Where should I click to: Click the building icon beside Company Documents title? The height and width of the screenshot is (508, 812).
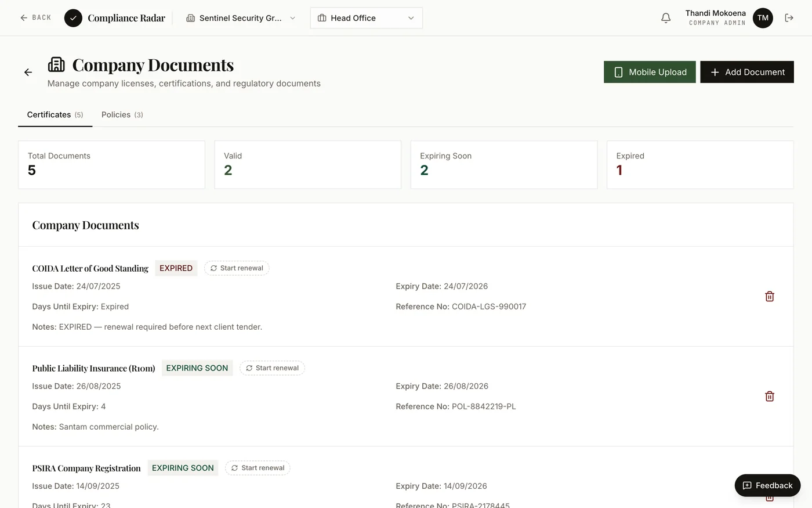coord(56,64)
